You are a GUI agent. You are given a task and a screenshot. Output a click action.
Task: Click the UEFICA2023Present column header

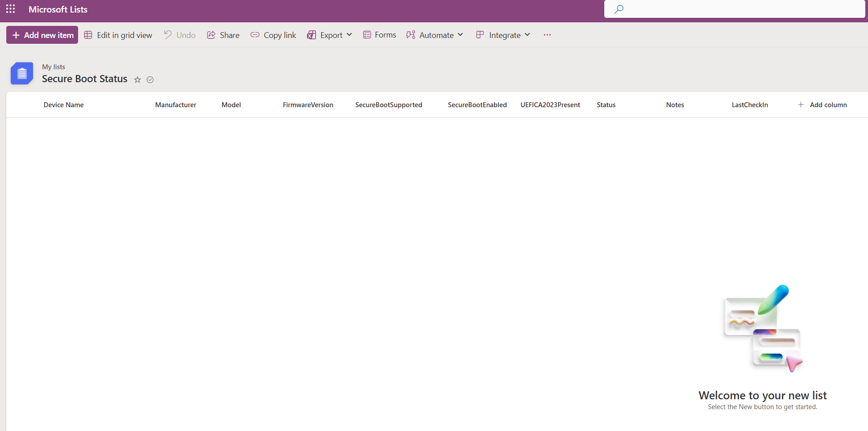[550, 105]
